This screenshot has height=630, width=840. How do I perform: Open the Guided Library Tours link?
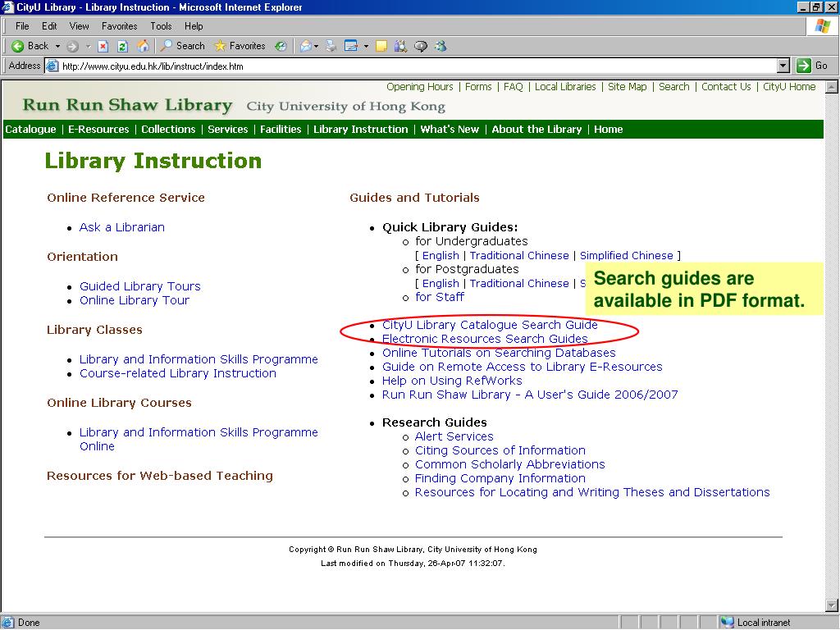tap(139, 286)
